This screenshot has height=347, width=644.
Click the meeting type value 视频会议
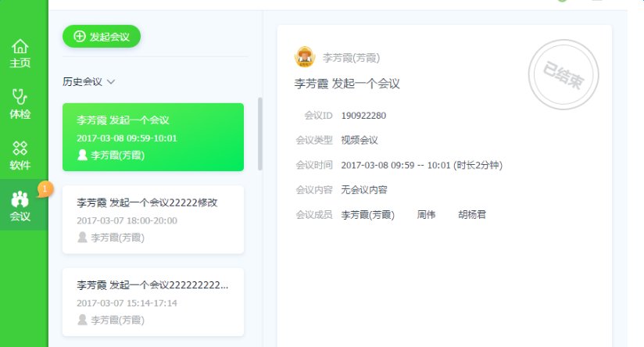click(360, 141)
